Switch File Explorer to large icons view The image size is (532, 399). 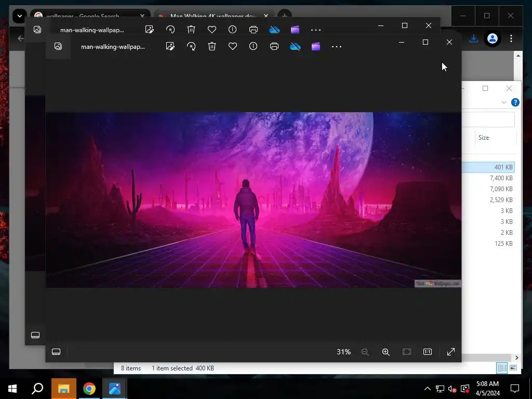click(513, 368)
